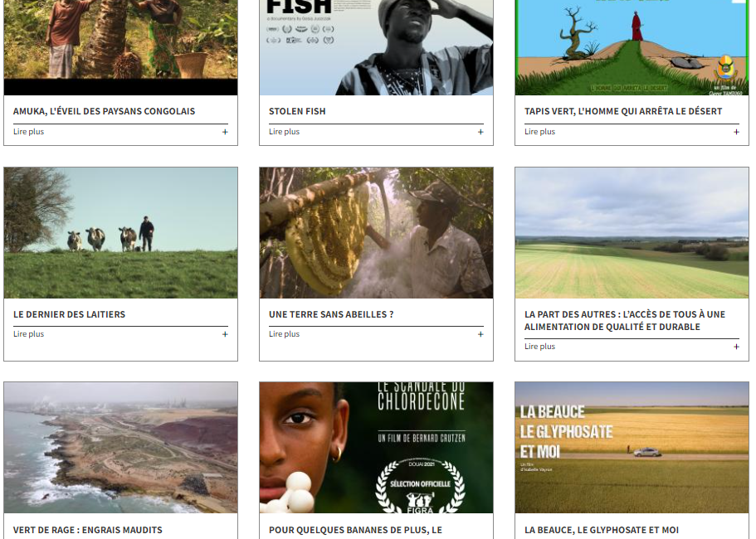Open honeycomb beekeeper thumbnail
The image size is (756, 539).
(x=376, y=233)
